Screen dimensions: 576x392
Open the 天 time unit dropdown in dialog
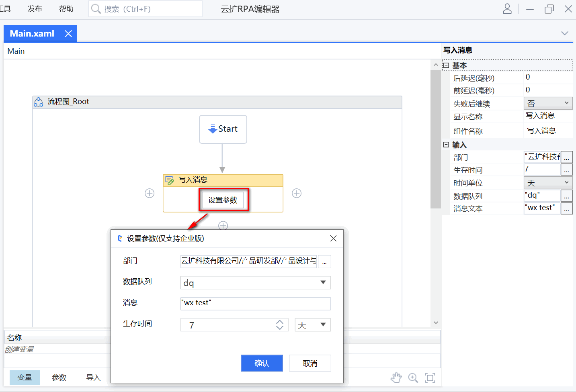pyautogui.click(x=313, y=325)
